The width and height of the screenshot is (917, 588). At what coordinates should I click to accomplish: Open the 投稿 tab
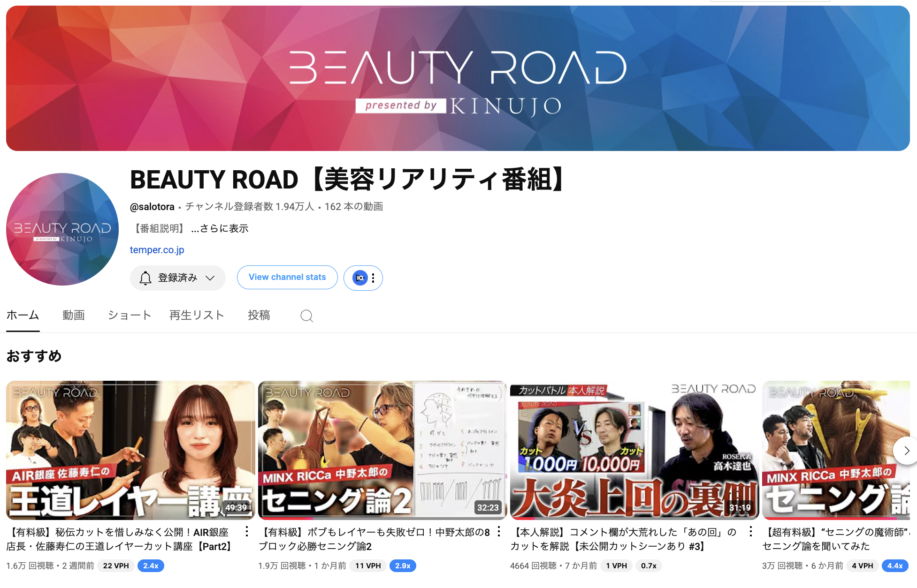point(259,315)
